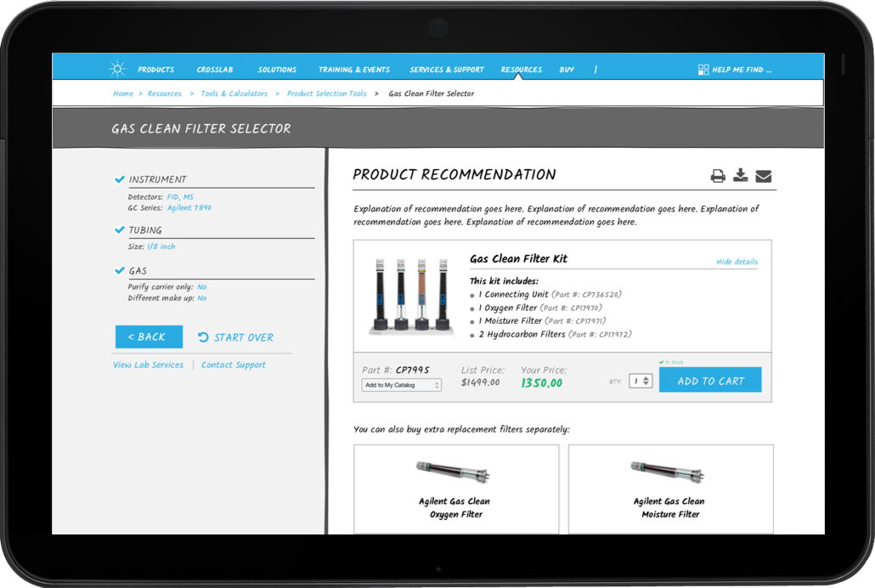Click the Moisture Filter part CP17971 line
The height and width of the screenshot is (588, 875).
(x=542, y=321)
